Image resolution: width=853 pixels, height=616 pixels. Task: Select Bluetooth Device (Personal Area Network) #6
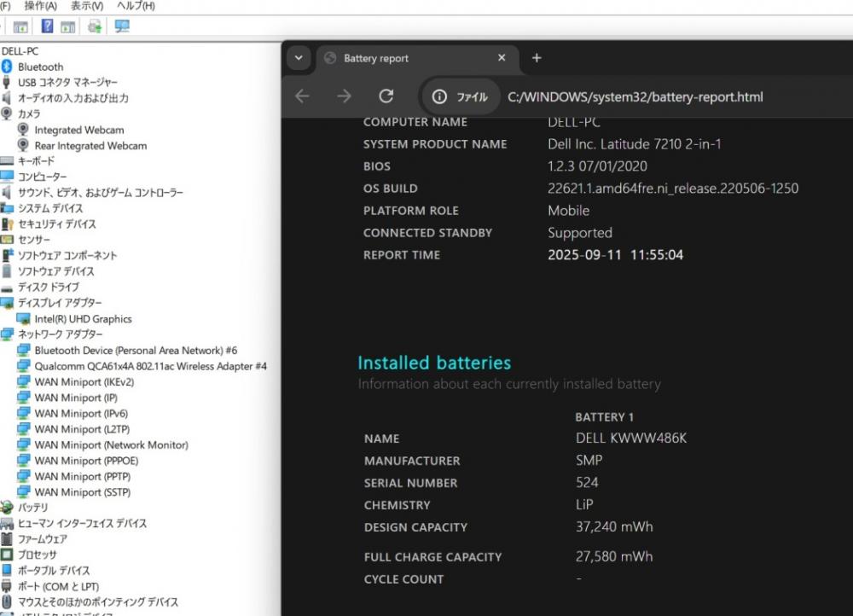[x=136, y=351]
